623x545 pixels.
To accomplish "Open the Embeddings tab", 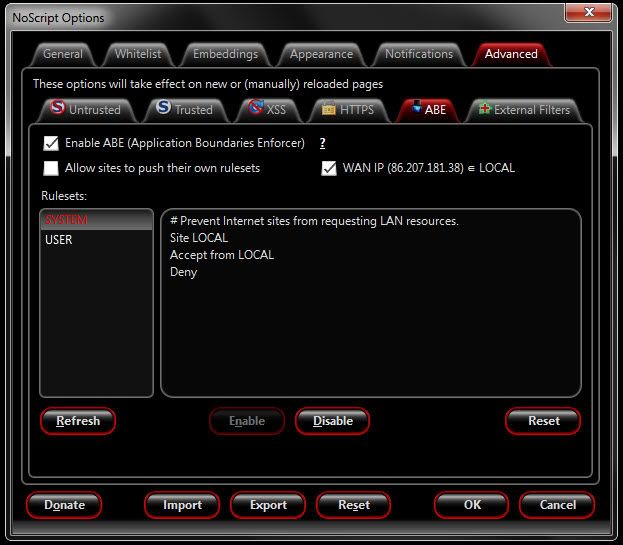I will [225, 54].
